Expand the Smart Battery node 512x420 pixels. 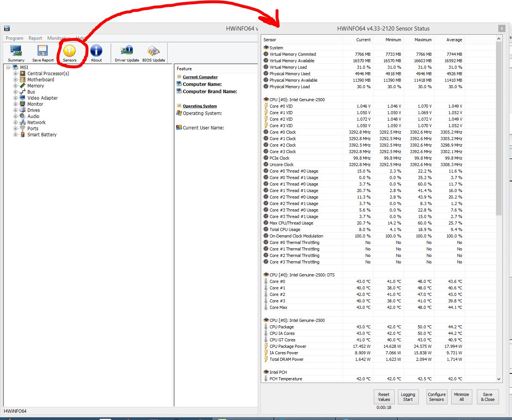[16, 134]
